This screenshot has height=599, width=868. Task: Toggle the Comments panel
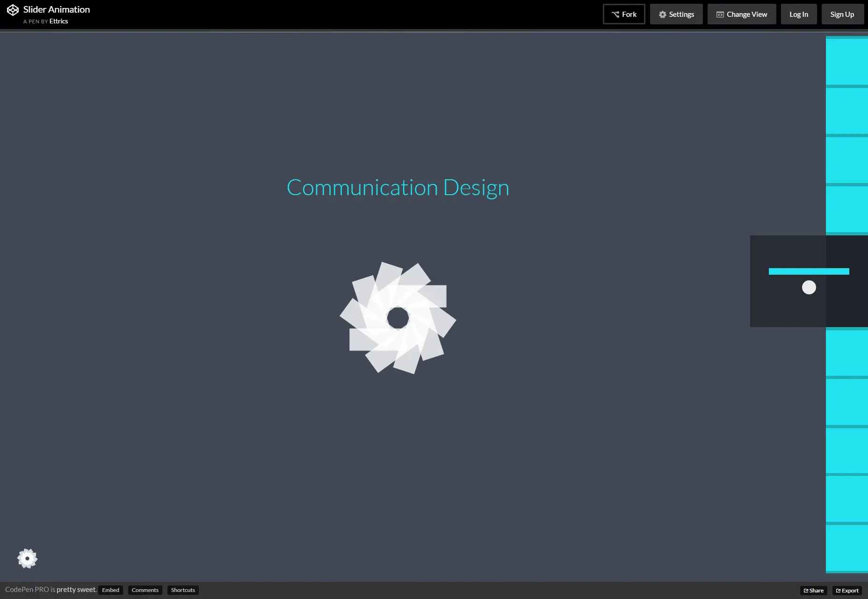point(145,590)
